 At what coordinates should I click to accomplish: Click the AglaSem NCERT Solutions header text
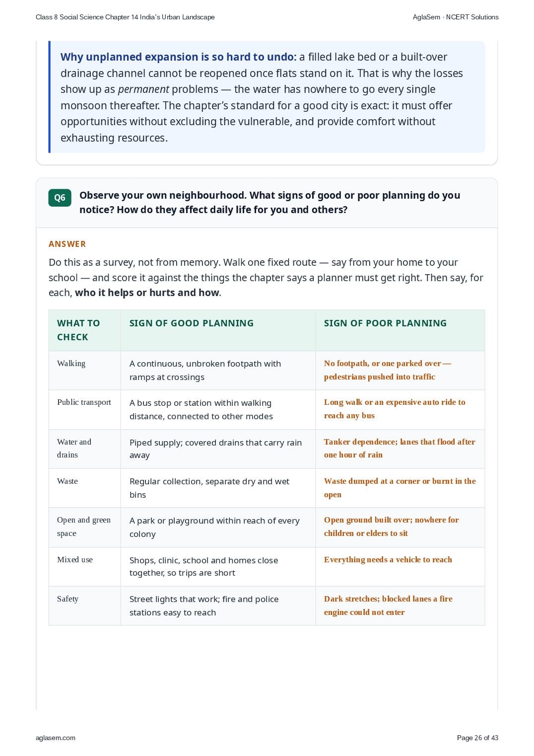point(456,17)
